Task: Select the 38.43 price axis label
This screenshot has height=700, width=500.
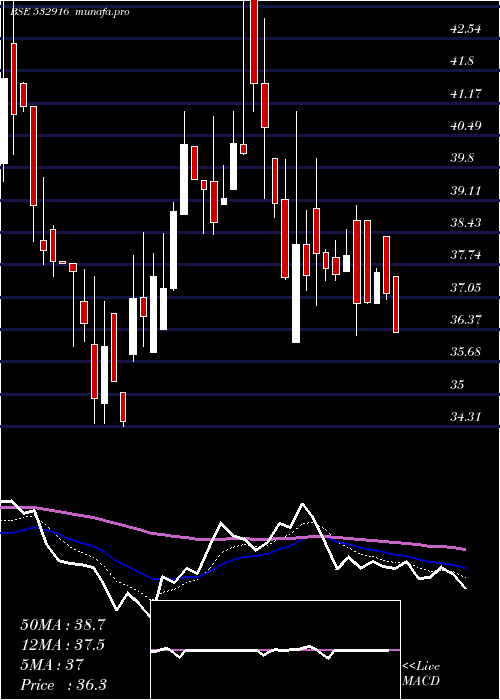Action: 466,223
